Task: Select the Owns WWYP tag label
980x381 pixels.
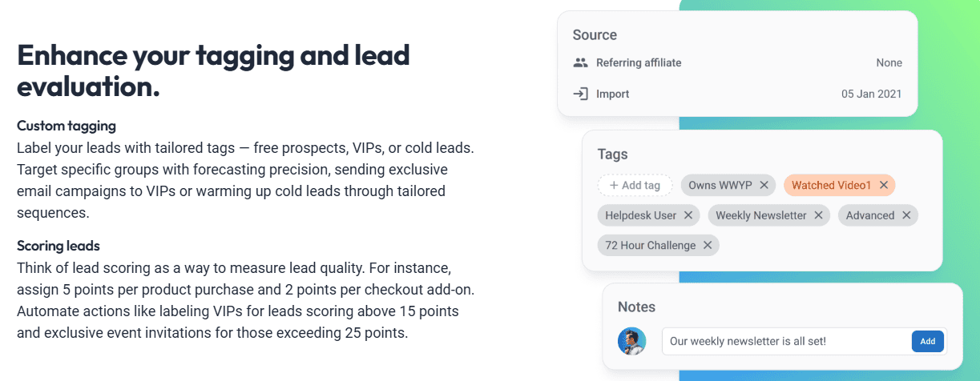Action: tap(720, 186)
